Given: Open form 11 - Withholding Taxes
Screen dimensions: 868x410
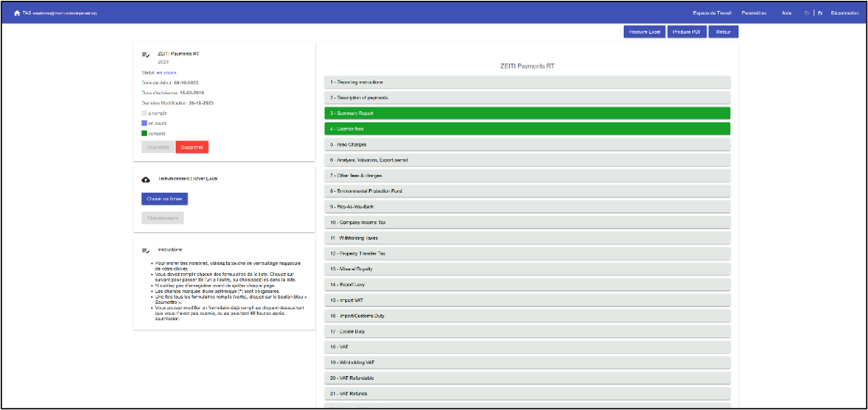Looking at the screenshot, I should [527, 238].
